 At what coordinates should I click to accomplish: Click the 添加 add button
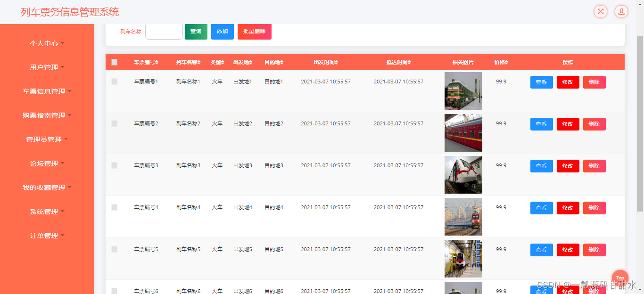(x=223, y=32)
